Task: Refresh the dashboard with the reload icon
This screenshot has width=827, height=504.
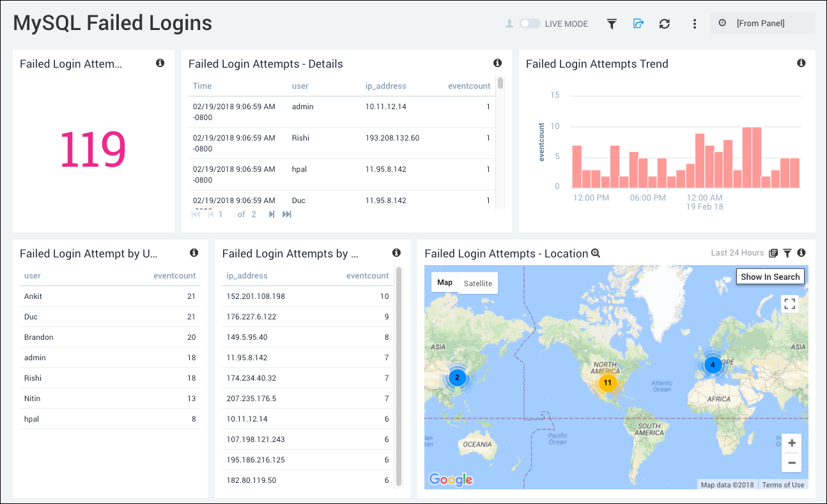Action: [665, 24]
